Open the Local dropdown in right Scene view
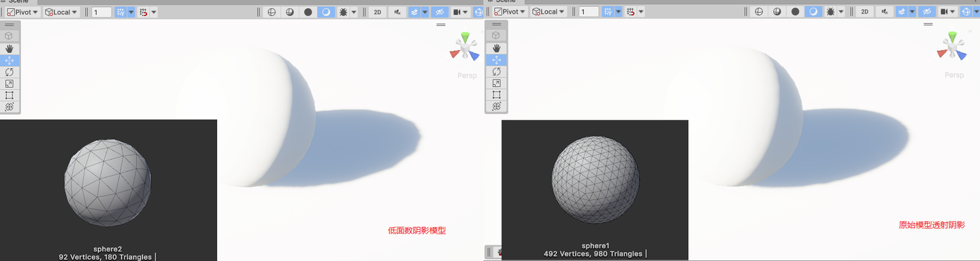Screen dimensions: 980x261 coord(549,12)
